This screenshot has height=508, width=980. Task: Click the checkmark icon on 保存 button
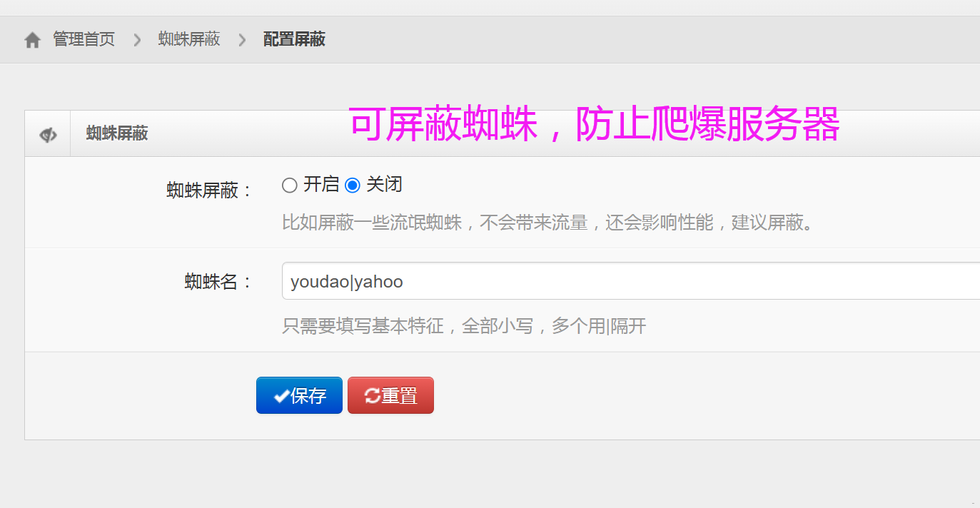tap(281, 396)
